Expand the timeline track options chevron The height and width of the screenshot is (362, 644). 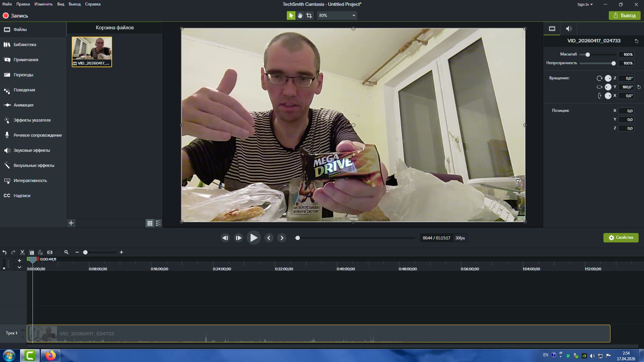pyautogui.click(x=19, y=267)
